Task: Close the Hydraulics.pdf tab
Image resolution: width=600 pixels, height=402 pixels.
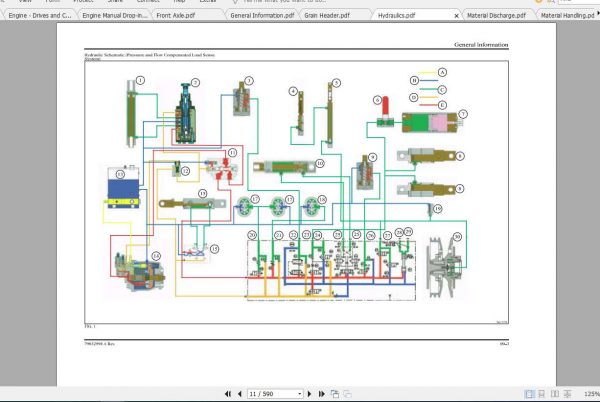Action: tap(456, 17)
